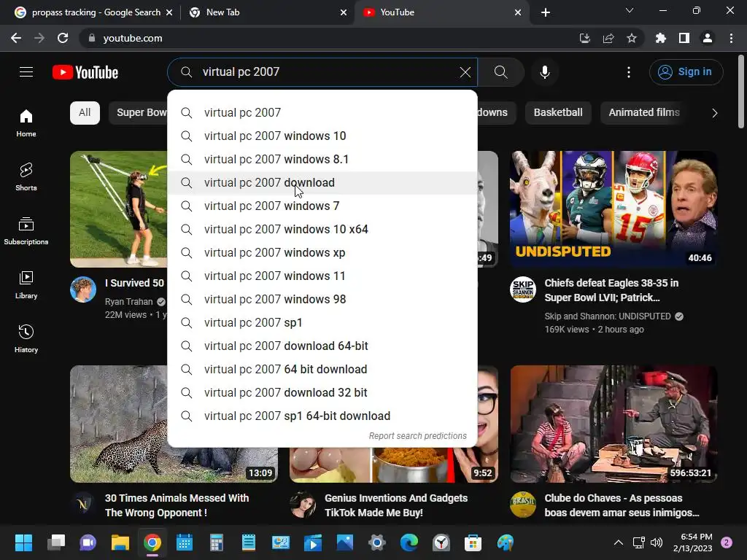The width and height of the screenshot is (747, 560).
Task: Open Microsoft Edge from taskbar
Action: (409, 542)
